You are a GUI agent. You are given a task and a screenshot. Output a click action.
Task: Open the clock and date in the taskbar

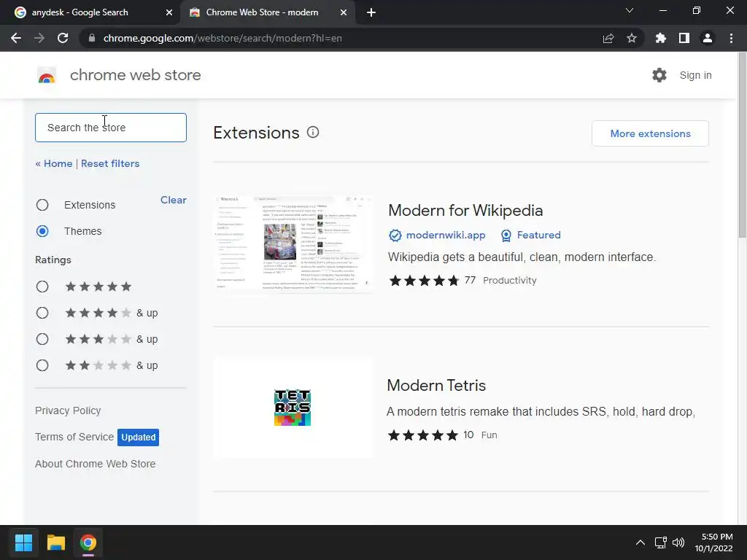713,542
